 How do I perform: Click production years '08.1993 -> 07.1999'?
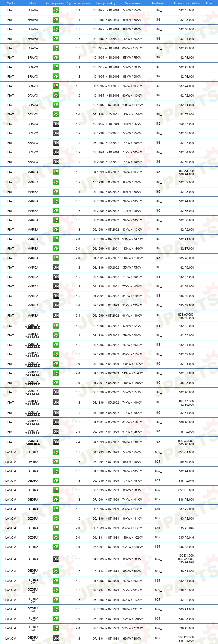pos(106,490)
